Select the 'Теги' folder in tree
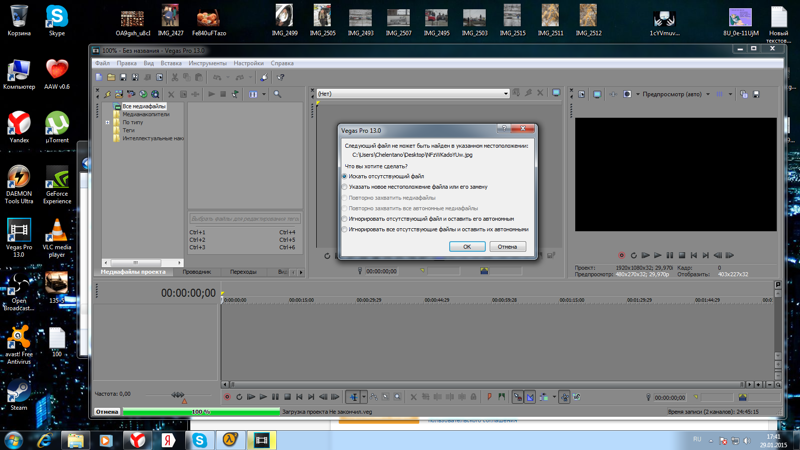 (128, 131)
